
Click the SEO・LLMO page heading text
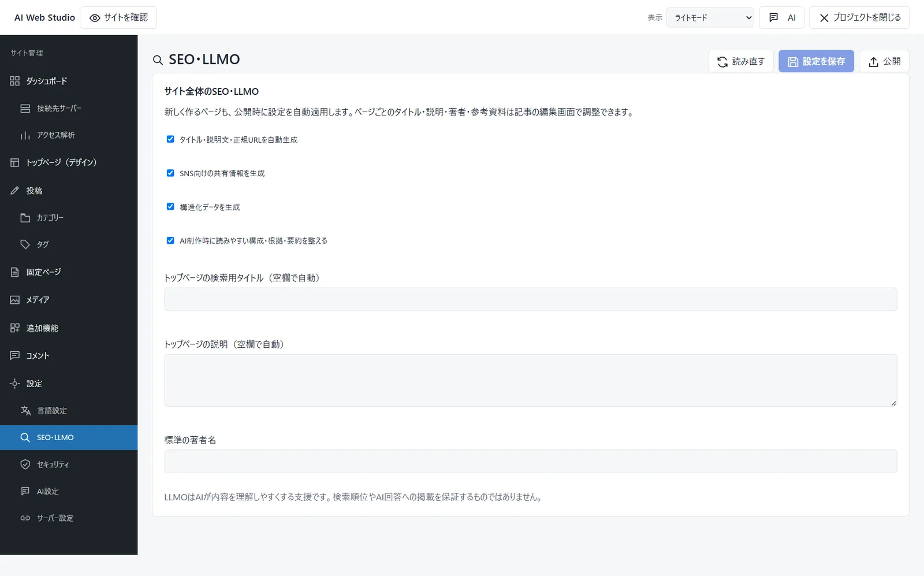(x=204, y=60)
